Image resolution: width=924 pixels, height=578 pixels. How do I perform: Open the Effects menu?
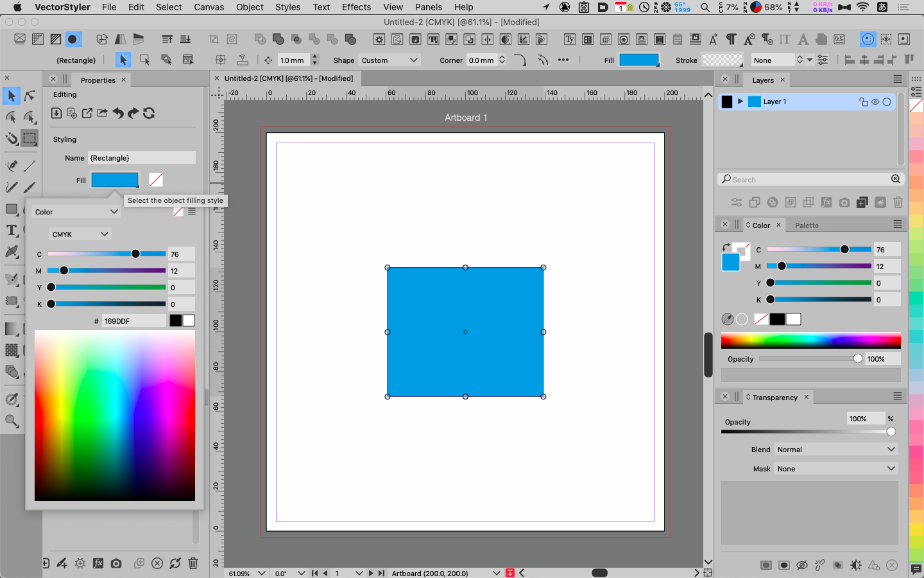coord(356,7)
